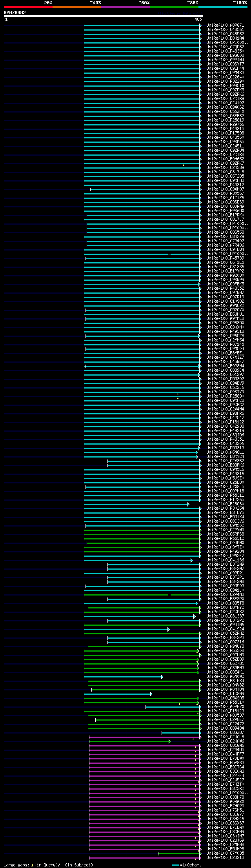Open hit UniRef100_O48561

point(225,29)
